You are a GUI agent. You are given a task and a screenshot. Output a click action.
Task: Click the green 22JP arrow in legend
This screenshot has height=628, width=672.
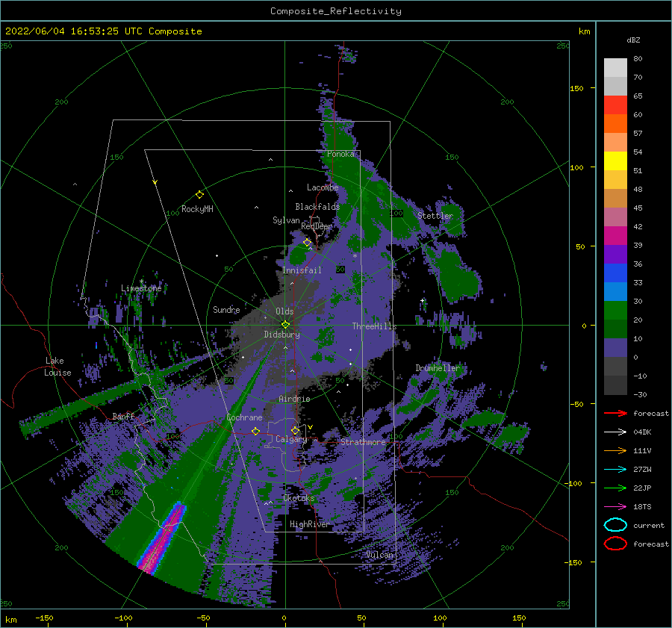(615, 488)
